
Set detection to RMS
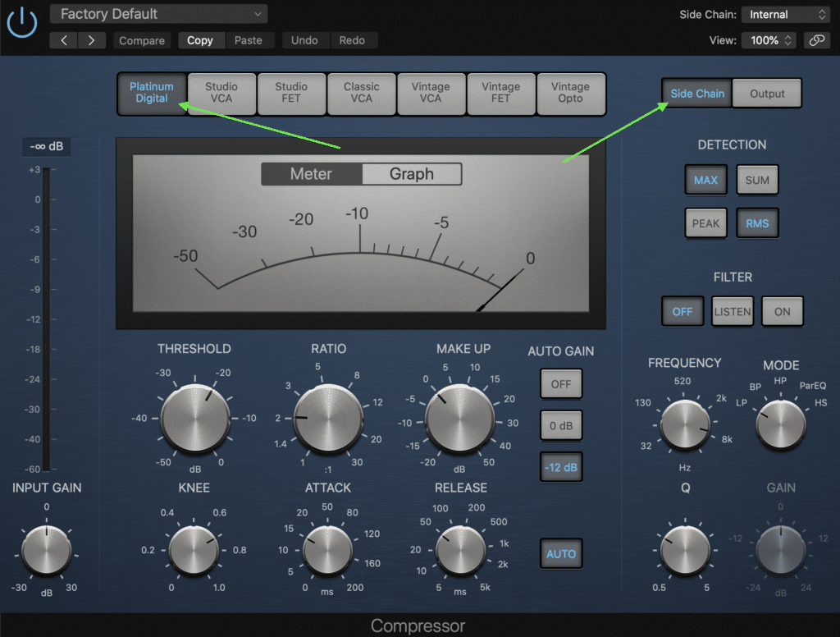(x=757, y=223)
